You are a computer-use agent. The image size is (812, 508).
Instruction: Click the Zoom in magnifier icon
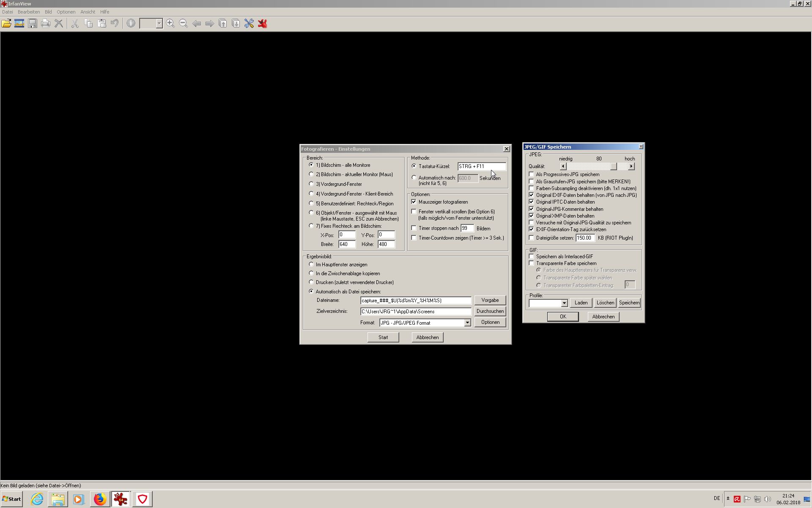(170, 24)
